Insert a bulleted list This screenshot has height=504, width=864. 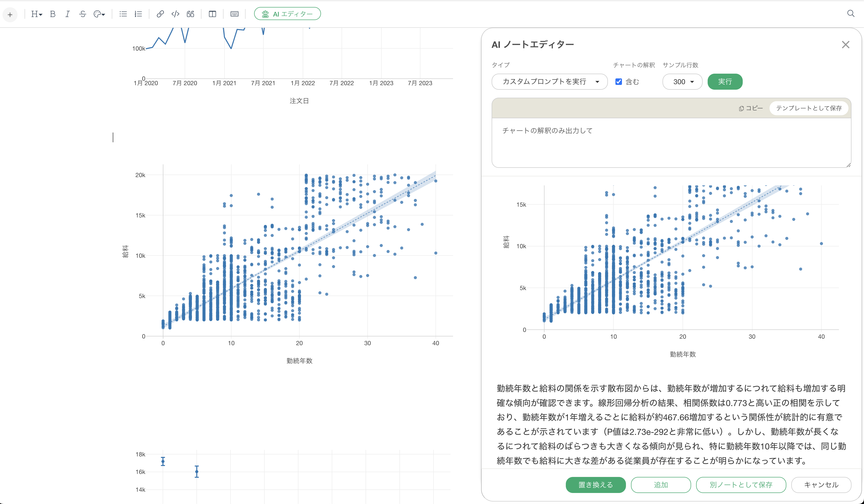(x=123, y=14)
